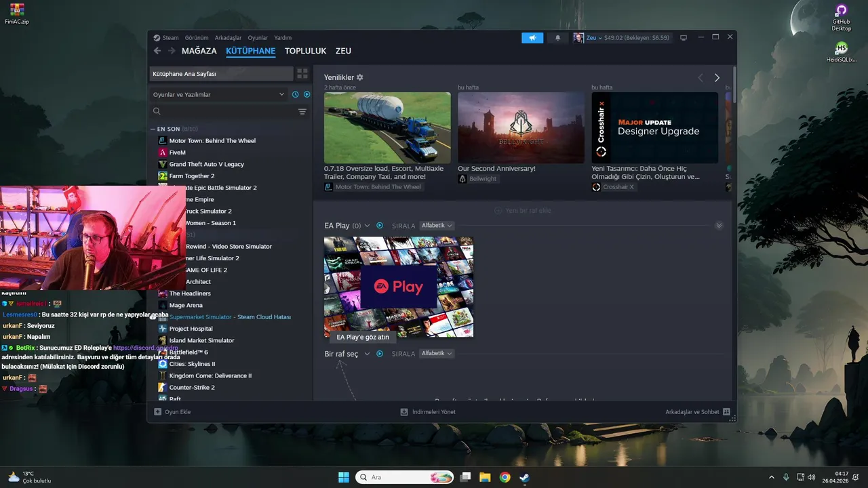Open the announcements megaphone button
The height and width of the screenshot is (488, 868).
coord(532,38)
